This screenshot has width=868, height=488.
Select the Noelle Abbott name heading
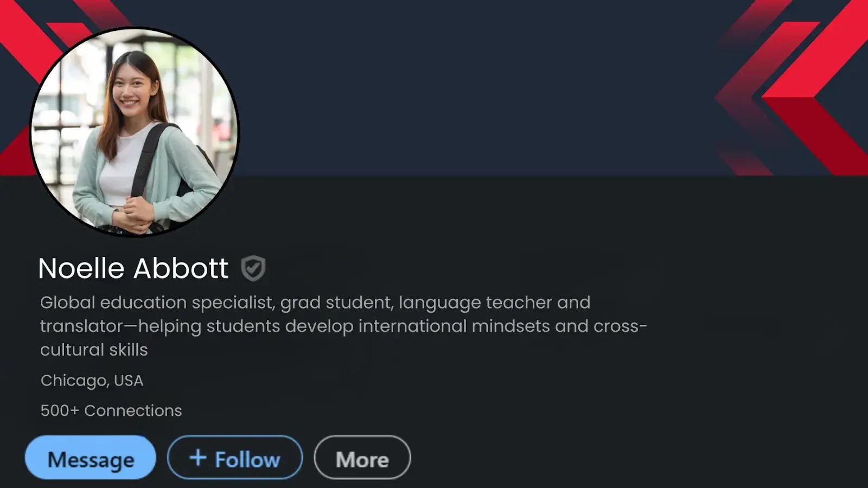(133, 268)
